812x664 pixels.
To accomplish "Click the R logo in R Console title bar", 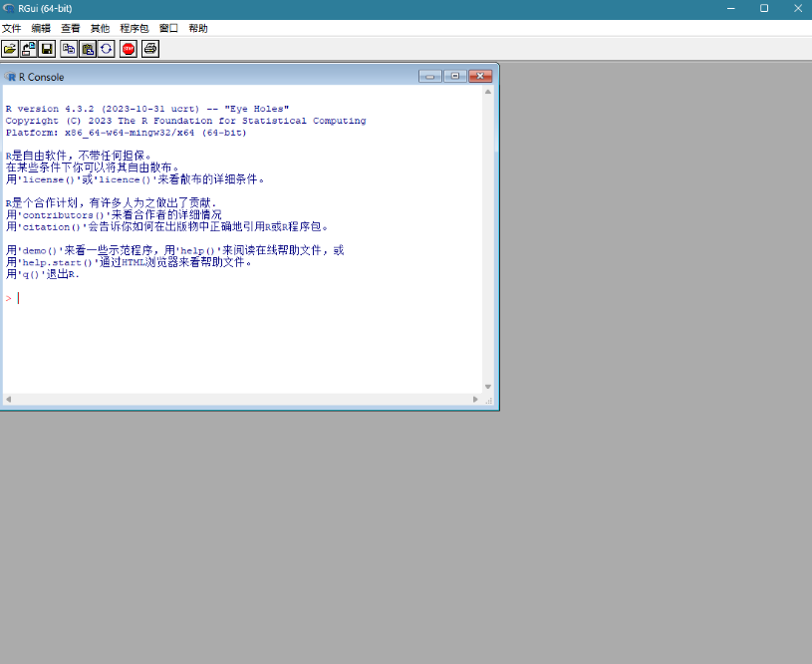I will coord(10,77).
